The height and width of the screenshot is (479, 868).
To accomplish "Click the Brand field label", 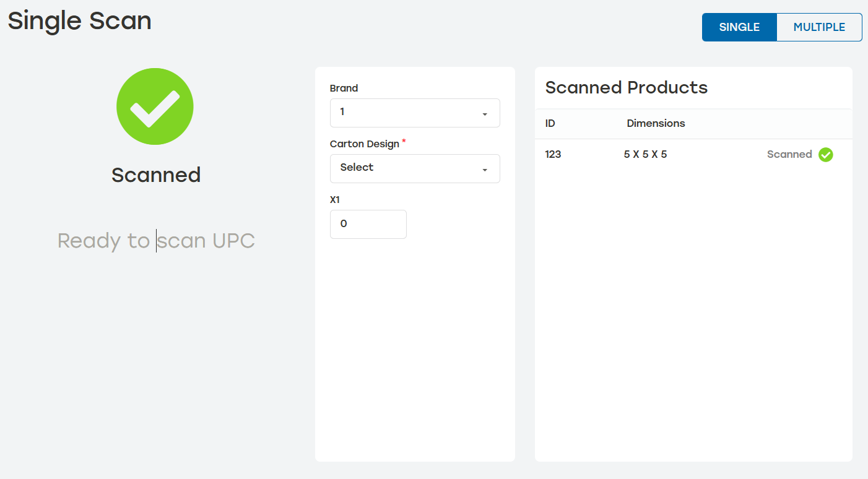I will pyautogui.click(x=344, y=88).
